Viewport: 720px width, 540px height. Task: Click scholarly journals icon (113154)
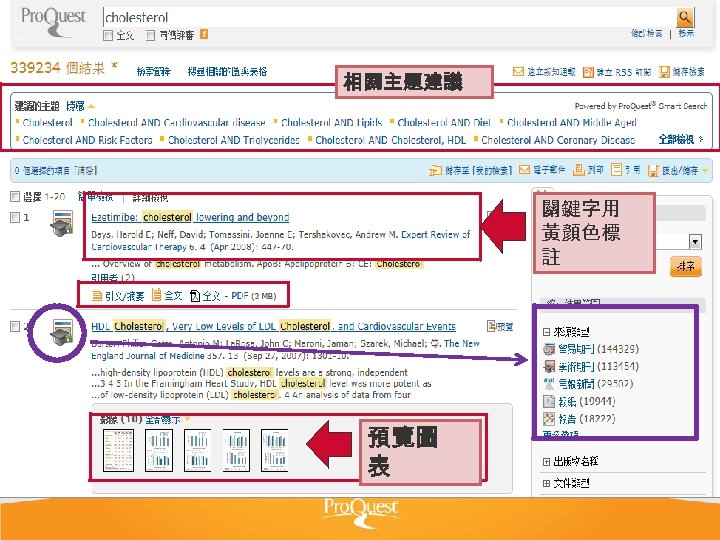pos(549,366)
